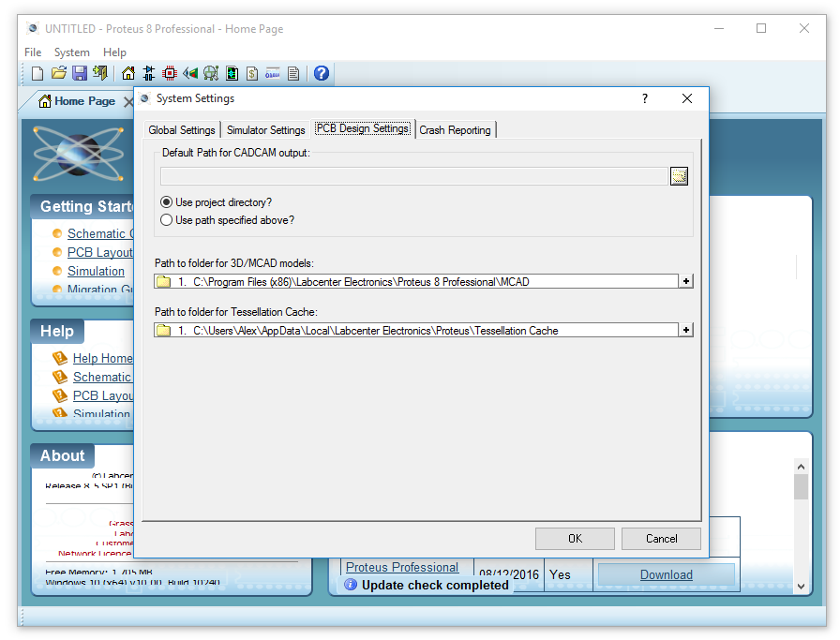Open PCB Layout via the red chip icon
The width and height of the screenshot is (840, 640).
tap(170, 73)
